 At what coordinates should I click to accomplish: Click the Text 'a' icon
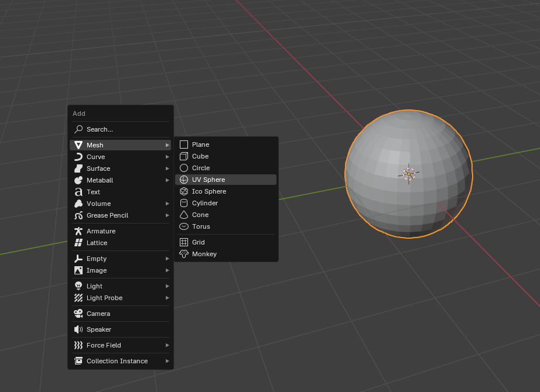[78, 192]
